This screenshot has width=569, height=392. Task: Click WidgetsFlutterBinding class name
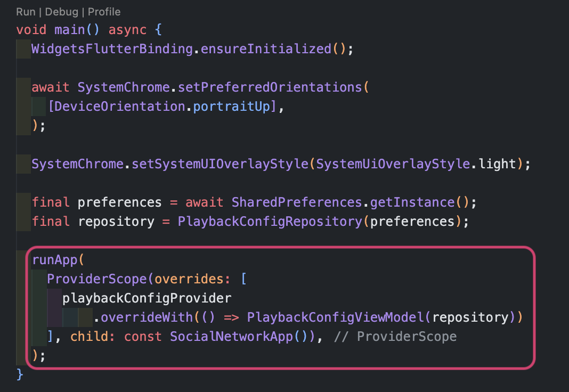(x=112, y=49)
